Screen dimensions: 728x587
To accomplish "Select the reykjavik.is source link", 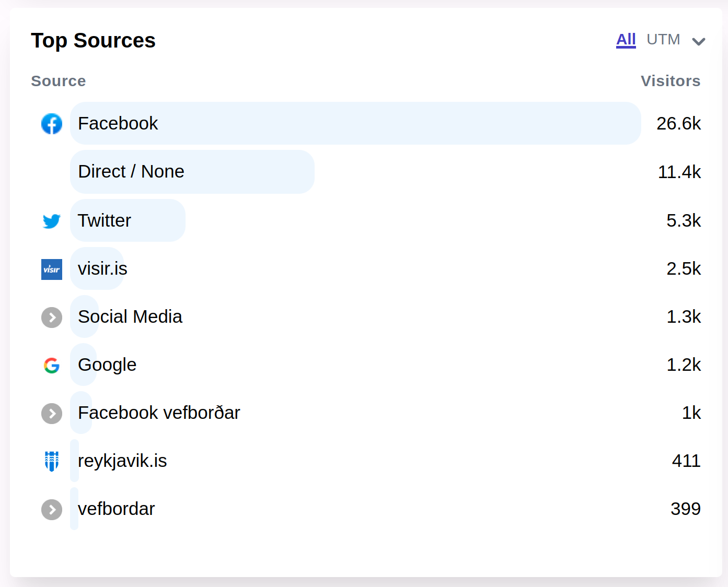I will [x=122, y=461].
